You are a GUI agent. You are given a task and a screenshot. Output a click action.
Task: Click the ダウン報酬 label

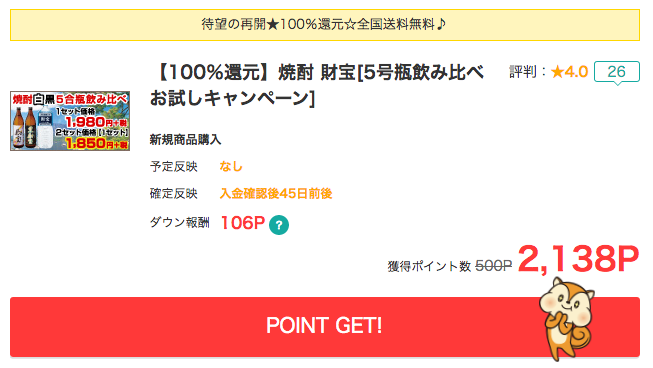179,222
